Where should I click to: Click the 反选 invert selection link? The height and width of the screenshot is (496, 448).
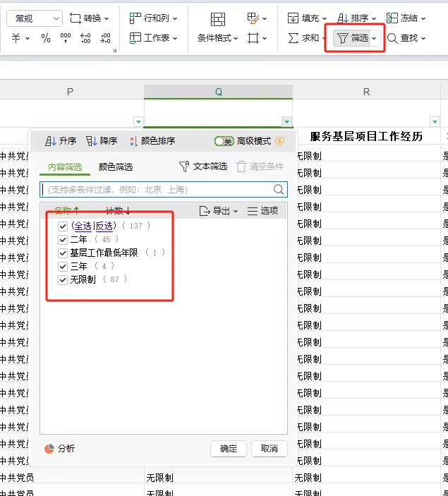tap(104, 226)
